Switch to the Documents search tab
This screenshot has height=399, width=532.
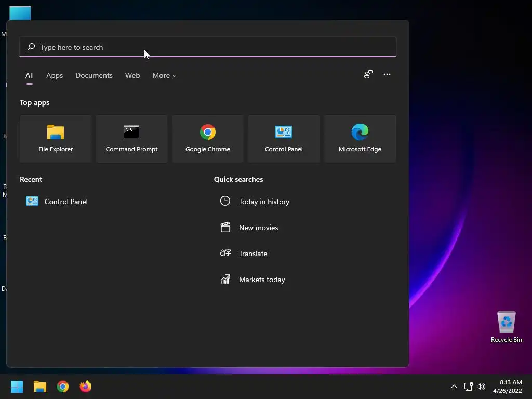[x=94, y=76]
